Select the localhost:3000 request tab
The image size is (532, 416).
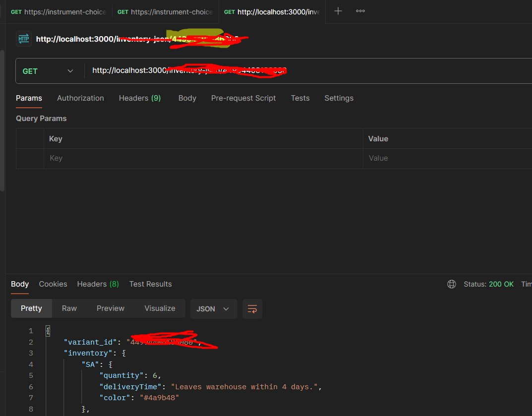coord(272,12)
